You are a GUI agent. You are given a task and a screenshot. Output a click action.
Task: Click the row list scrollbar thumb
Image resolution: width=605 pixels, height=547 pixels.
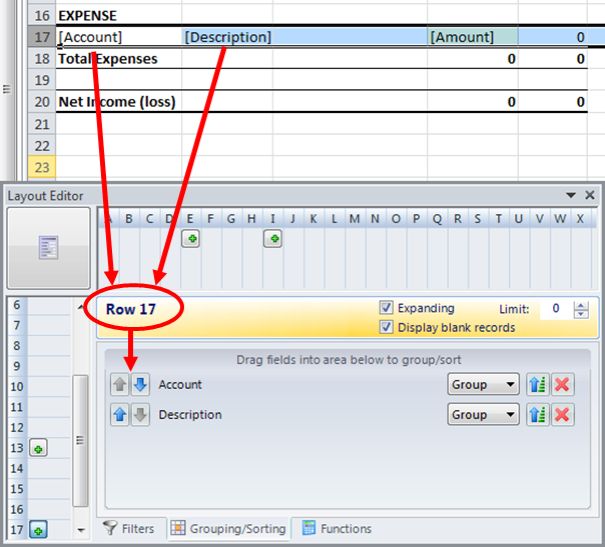[80, 441]
